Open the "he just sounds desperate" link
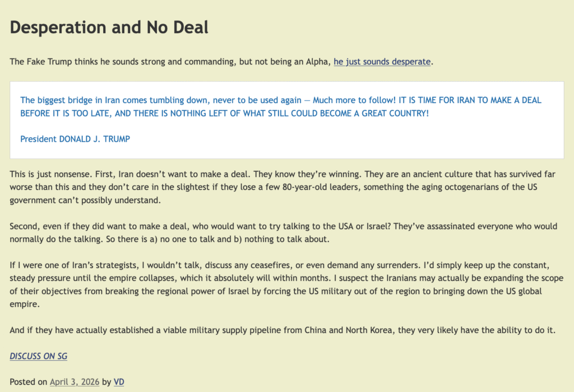This screenshot has height=392, width=574. click(x=382, y=62)
